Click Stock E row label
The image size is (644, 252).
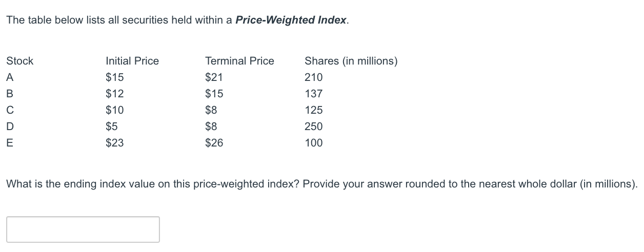click(10, 143)
